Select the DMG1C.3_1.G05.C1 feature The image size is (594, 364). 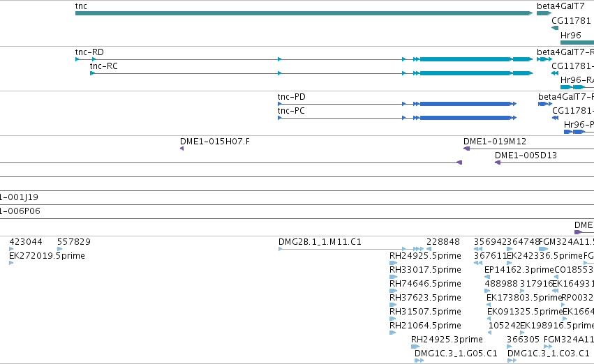[419, 361]
